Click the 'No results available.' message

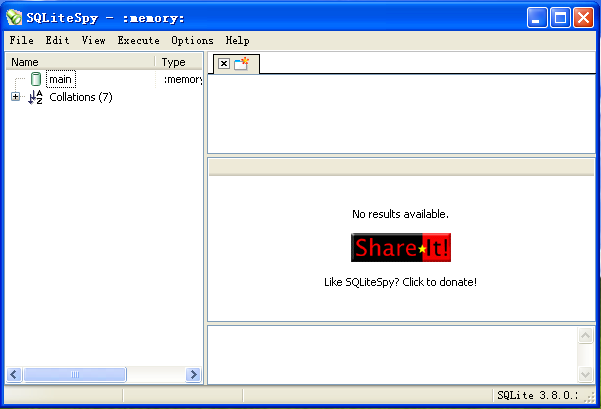click(401, 214)
